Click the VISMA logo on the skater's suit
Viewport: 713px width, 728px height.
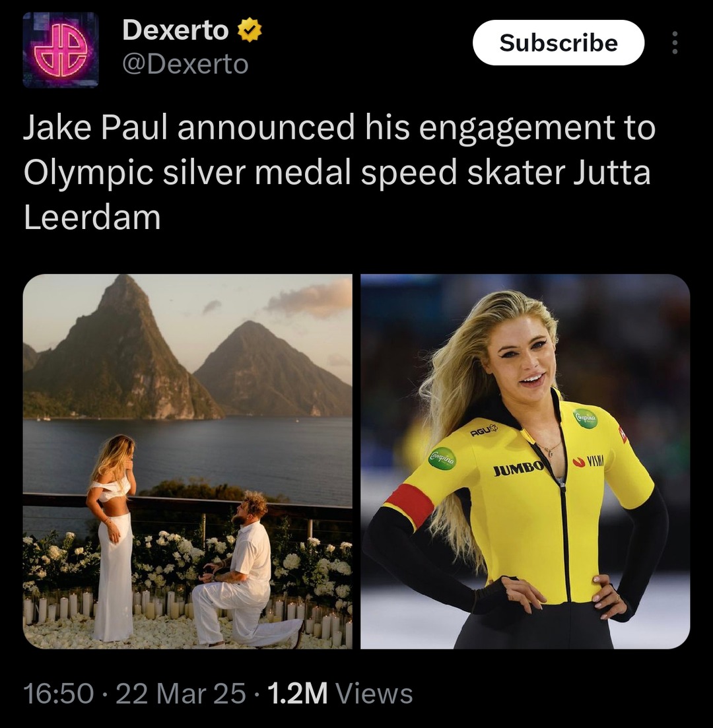[x=590, y=461]
